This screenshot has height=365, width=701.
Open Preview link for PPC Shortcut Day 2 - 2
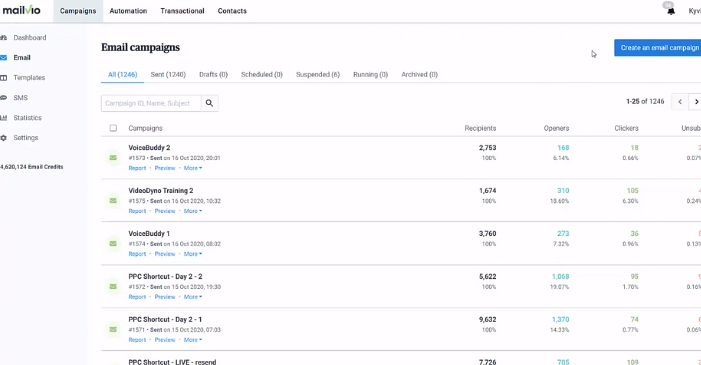pyautogui.click(x=165, y=297)
